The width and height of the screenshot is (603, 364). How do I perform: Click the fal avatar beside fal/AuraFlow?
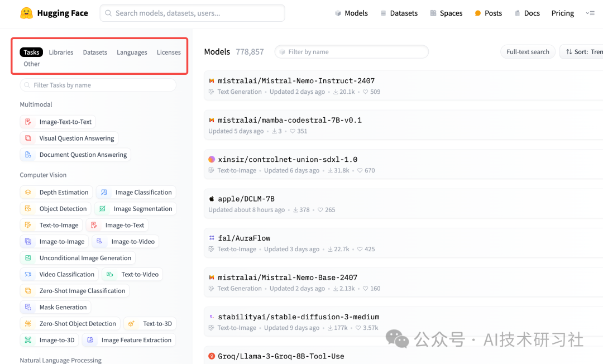[x=212, y=238]
